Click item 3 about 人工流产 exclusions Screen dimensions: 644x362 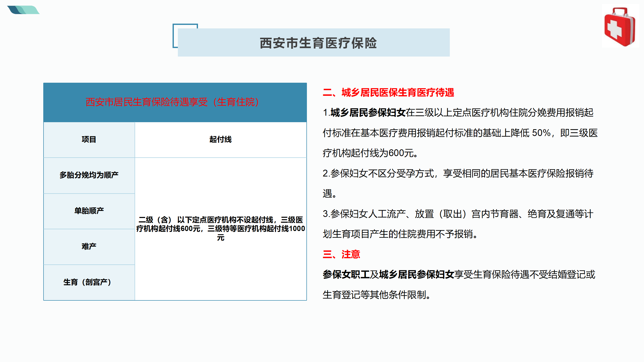click(x=458, y=214)
